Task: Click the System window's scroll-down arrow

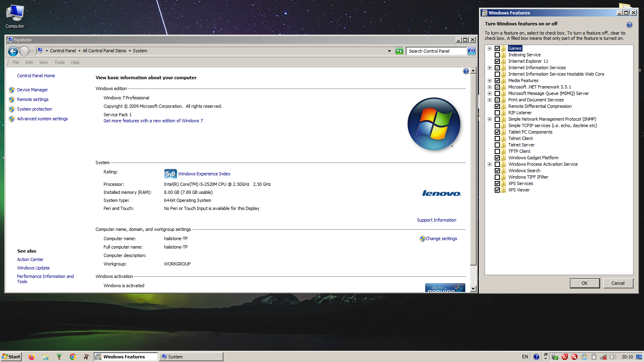Action: coord(473,289)
